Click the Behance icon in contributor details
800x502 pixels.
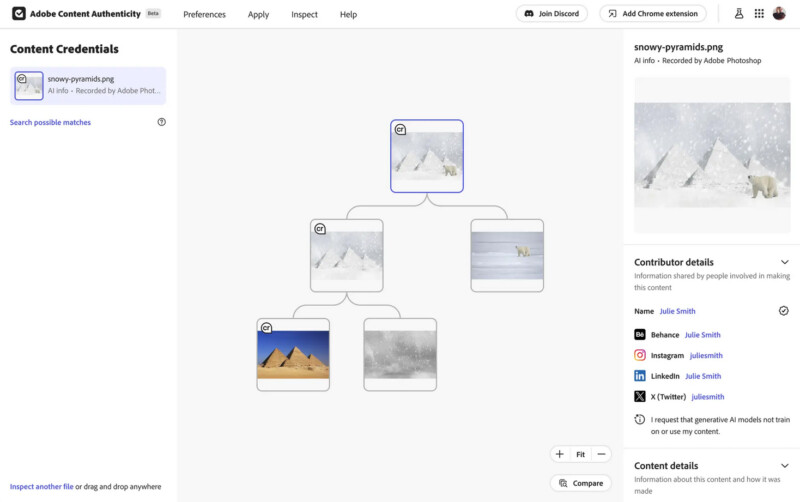coord(640,335)
